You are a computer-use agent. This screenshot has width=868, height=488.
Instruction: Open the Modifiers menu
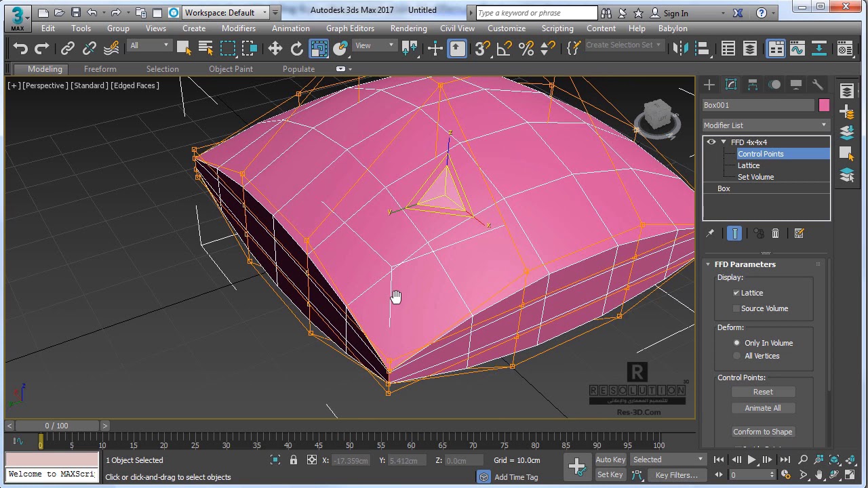(x=239, y=28)
